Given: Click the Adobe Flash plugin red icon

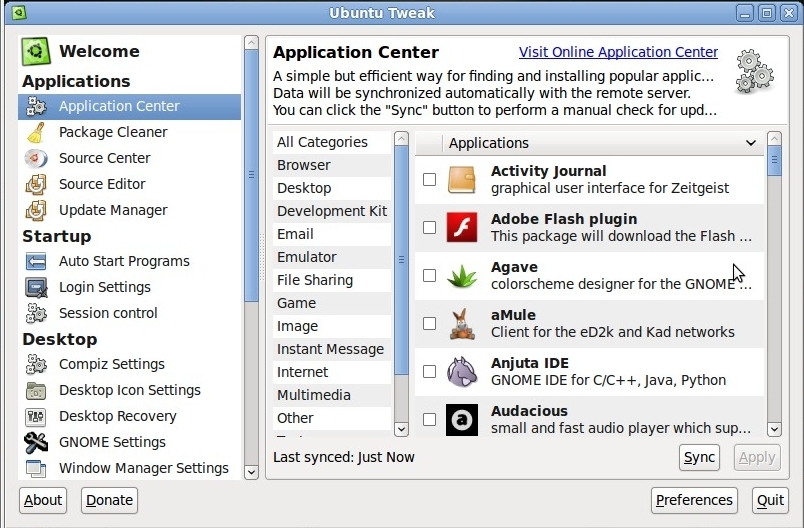Looking at the screenshot, I should click(x=461, y=227).
